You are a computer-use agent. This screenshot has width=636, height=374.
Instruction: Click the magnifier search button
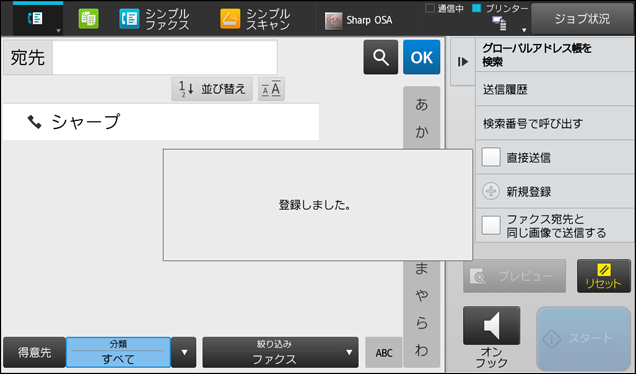pos(380,57)
